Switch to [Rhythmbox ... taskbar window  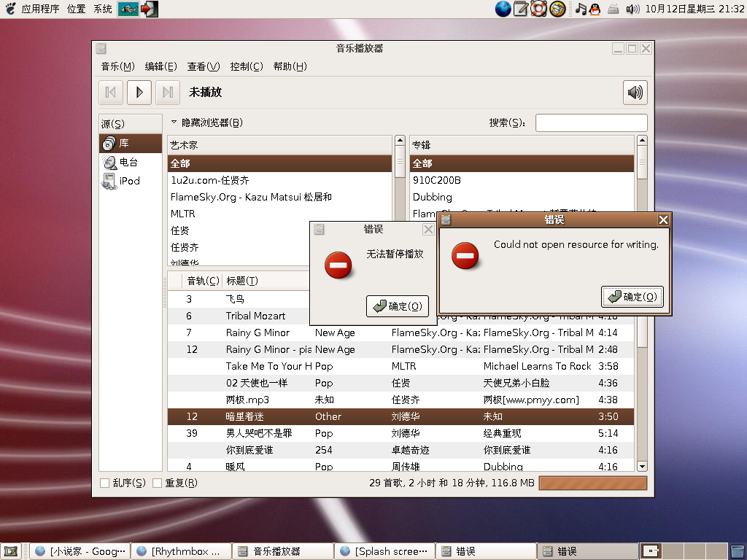181,551
